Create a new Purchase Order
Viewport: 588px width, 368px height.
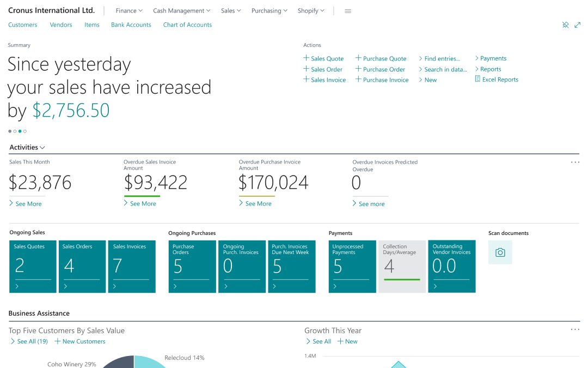tap(380, 69)
